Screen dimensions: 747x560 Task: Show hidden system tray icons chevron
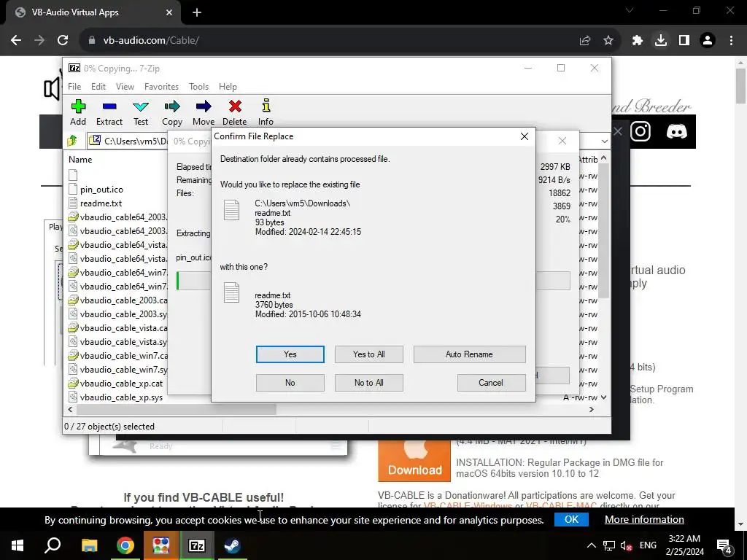(591, 545)
